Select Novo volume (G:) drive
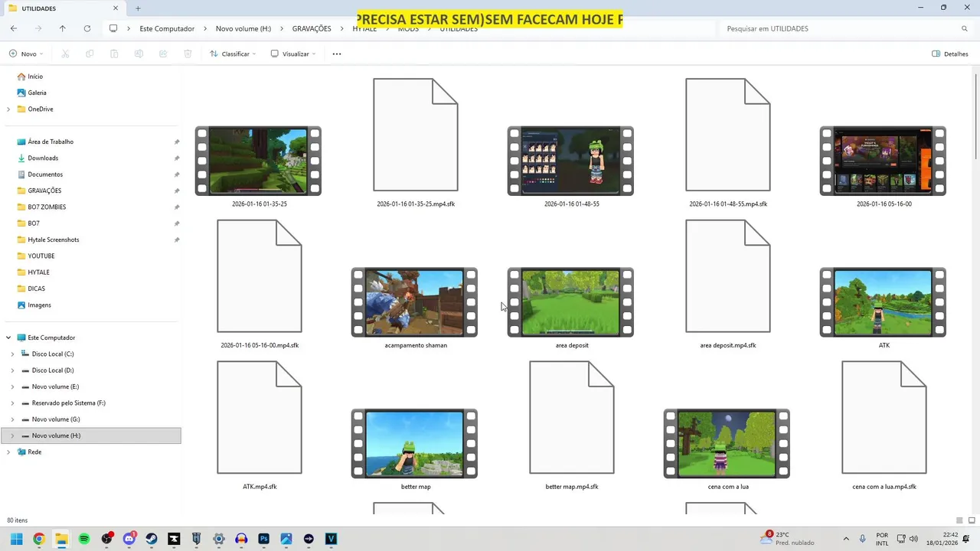Viewport: 980px width, 551px height. tap(56, 419)
